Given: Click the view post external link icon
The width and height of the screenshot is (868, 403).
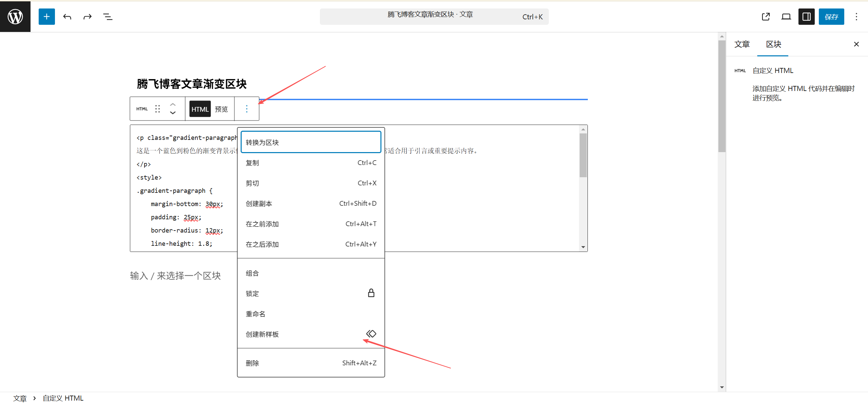Looking at the screenshot, I should coord(766,16).
